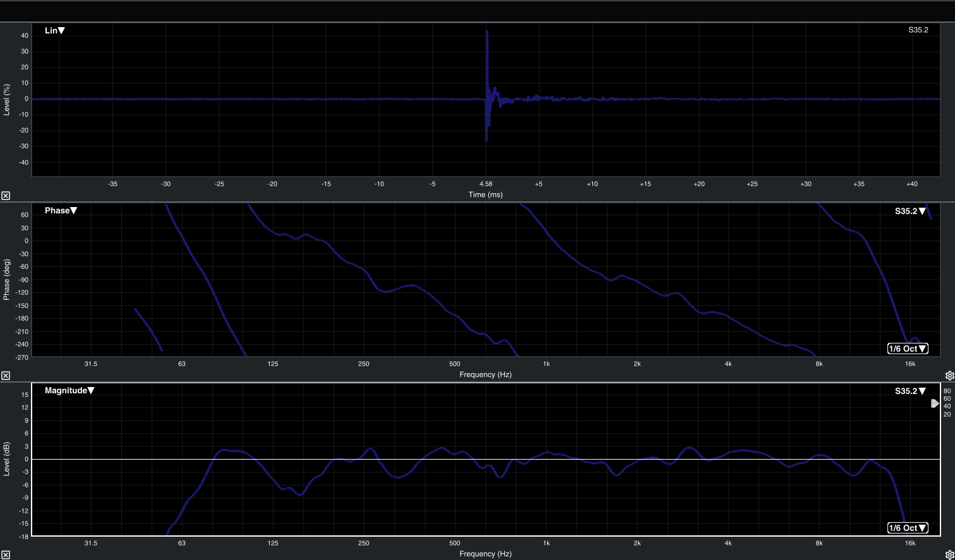Image resolution: width=955 pixels, height=560 pixels.
Task: Click the impulse peak in Lin graph
Action: coord(487,32)
